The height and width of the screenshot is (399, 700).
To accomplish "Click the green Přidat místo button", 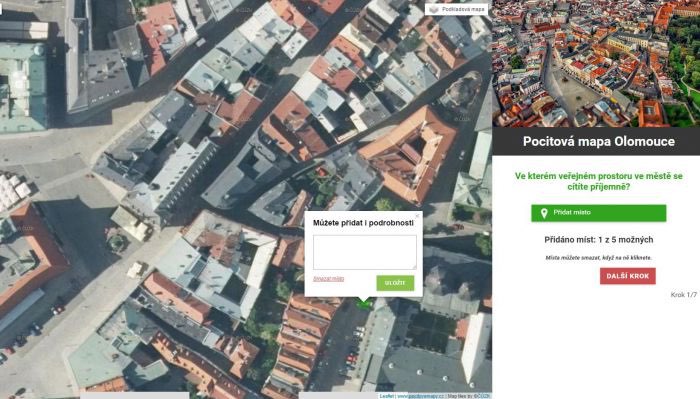I will pos(598,213).
